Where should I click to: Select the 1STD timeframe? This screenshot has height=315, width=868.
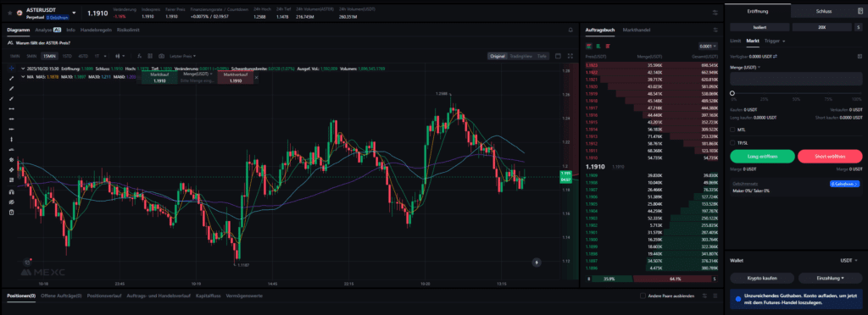click(66, 56)
